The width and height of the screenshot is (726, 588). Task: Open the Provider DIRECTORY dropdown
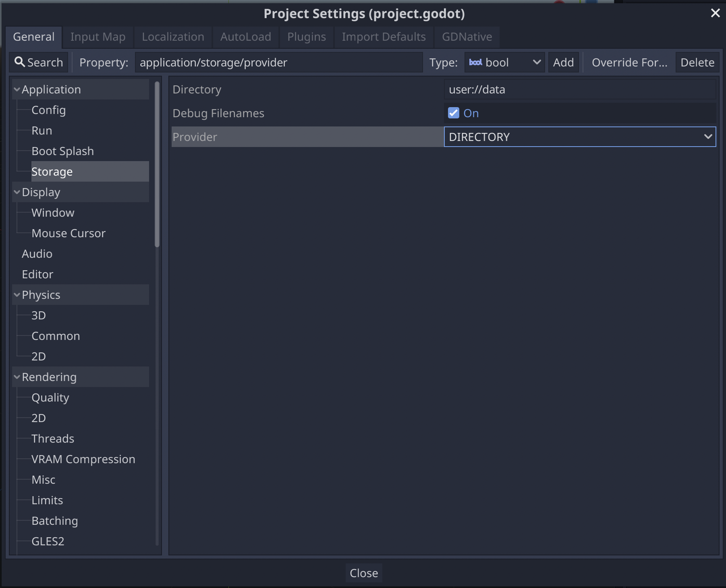click(x=580, y=137)
